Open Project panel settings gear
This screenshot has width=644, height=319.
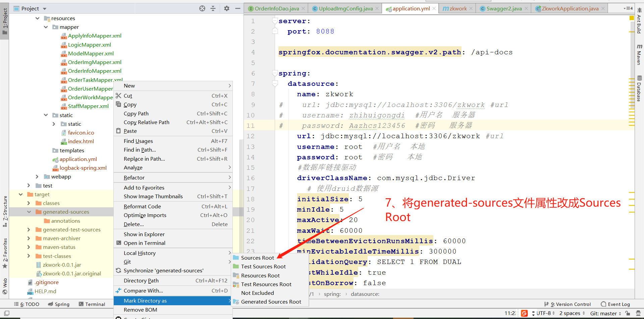(227, 8)
